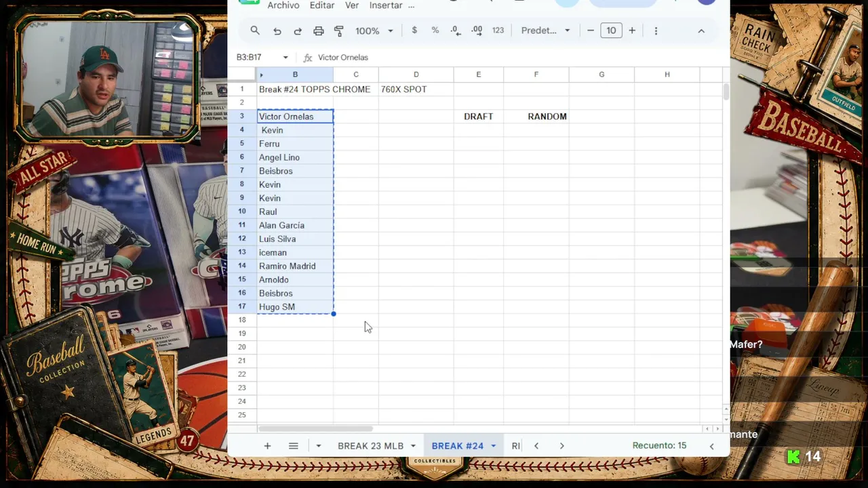868x488 pixels.
Task: Open the Insertar menu
Action: point(386,5)
